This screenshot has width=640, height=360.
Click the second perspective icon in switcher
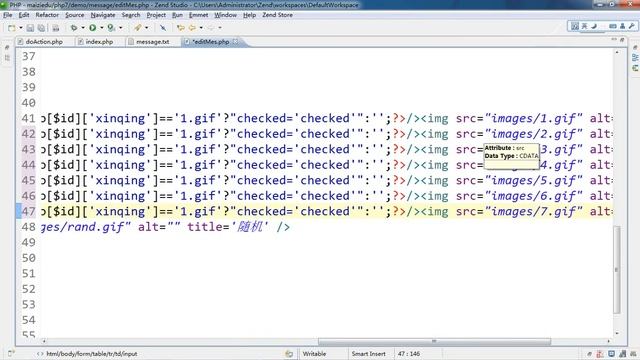click(x=584, y=26)
